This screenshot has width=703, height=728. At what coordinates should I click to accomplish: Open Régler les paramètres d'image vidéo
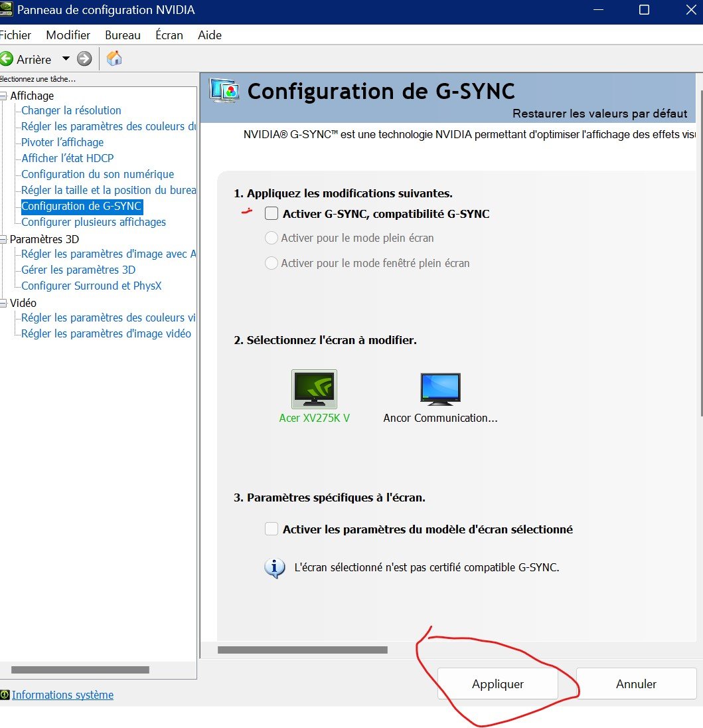pyautogui.click(x=106, y=333)
